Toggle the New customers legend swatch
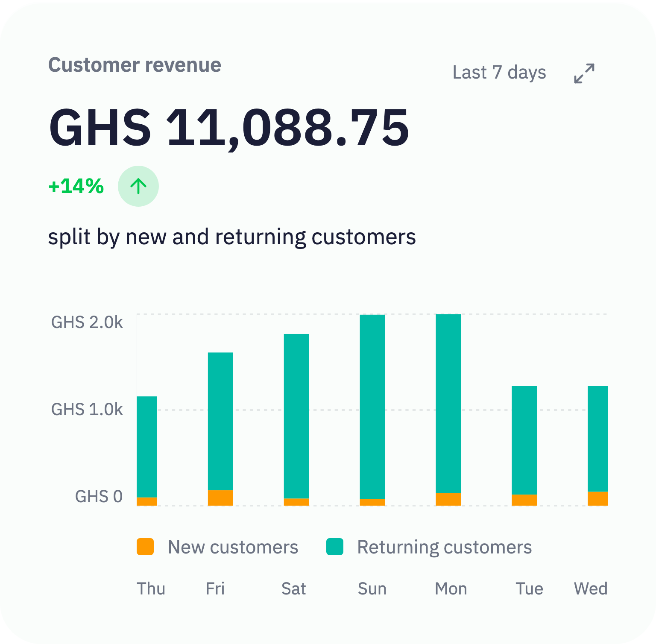The height and width of the screenshot is (644, 656). tap(145, 547)
